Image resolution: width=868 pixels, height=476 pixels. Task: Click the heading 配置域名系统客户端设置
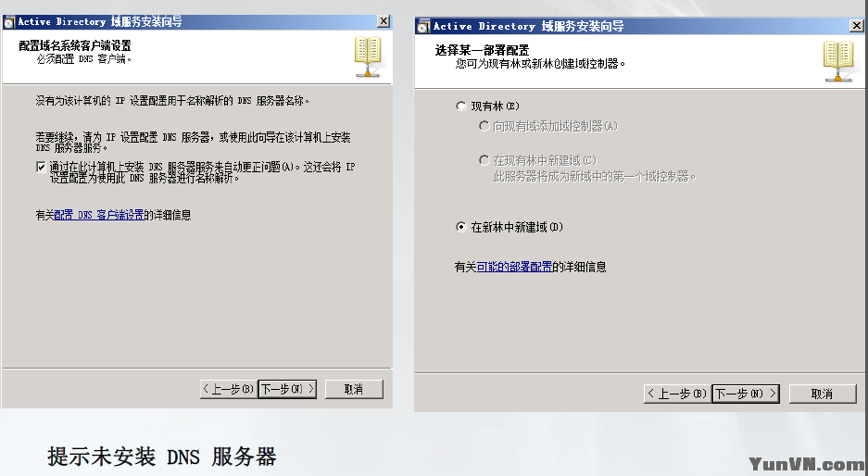(75, 46)
